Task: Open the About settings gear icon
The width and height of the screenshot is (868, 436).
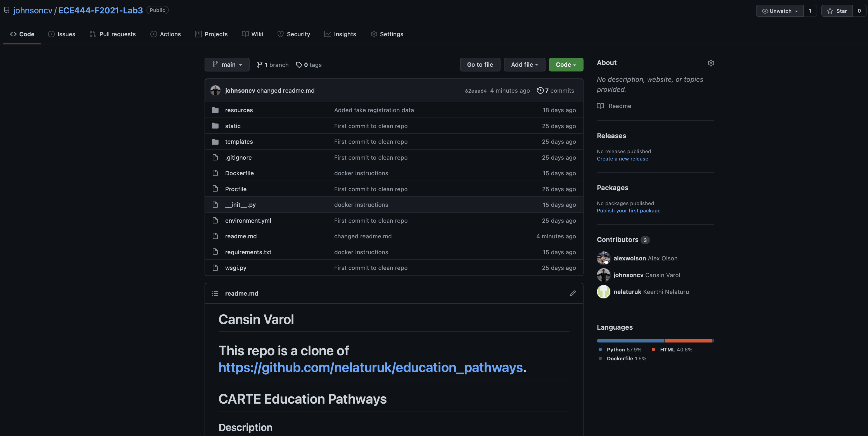Action: (711, 63)
